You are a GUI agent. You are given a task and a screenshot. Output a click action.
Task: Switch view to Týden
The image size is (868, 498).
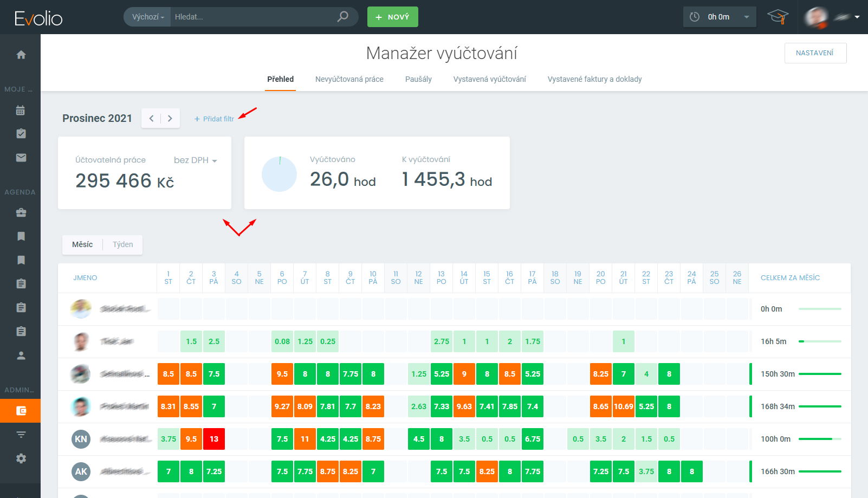(122, 244)
